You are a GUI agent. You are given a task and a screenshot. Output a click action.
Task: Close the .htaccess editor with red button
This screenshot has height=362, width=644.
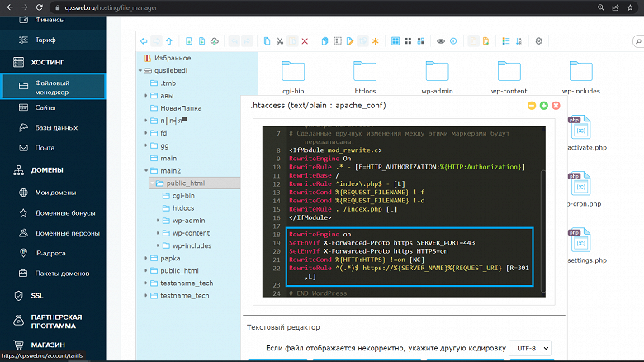pyautogui.click(x=556, y=106)
